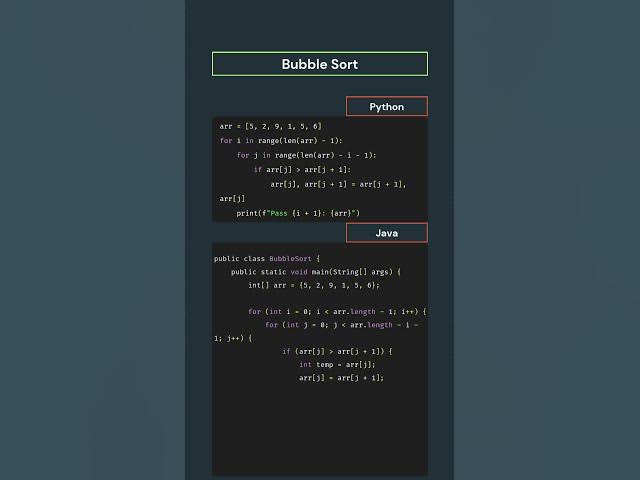Click the Java 'for (int i = 0' loop line
The image size is (640, 480).
tap(337, 311)
